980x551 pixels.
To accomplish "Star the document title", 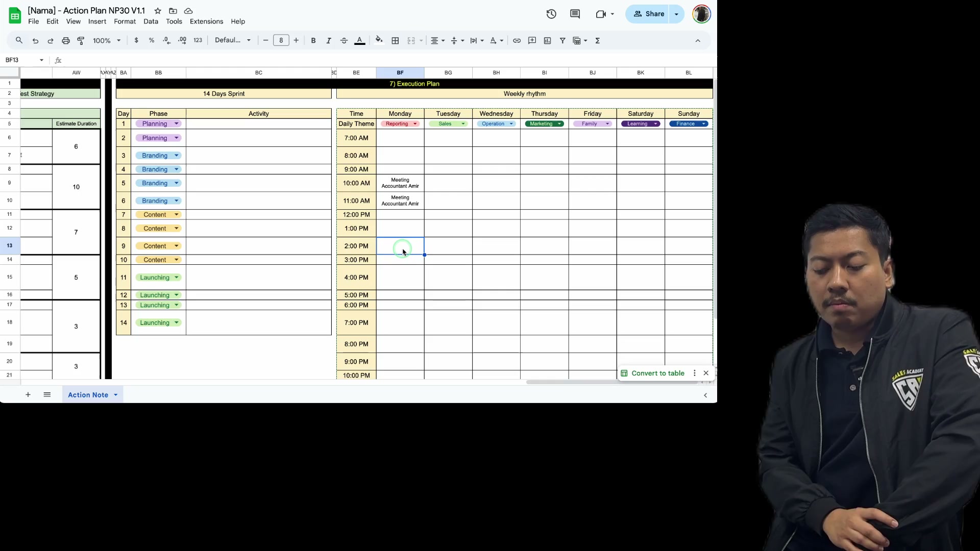I will click(158, 11).
